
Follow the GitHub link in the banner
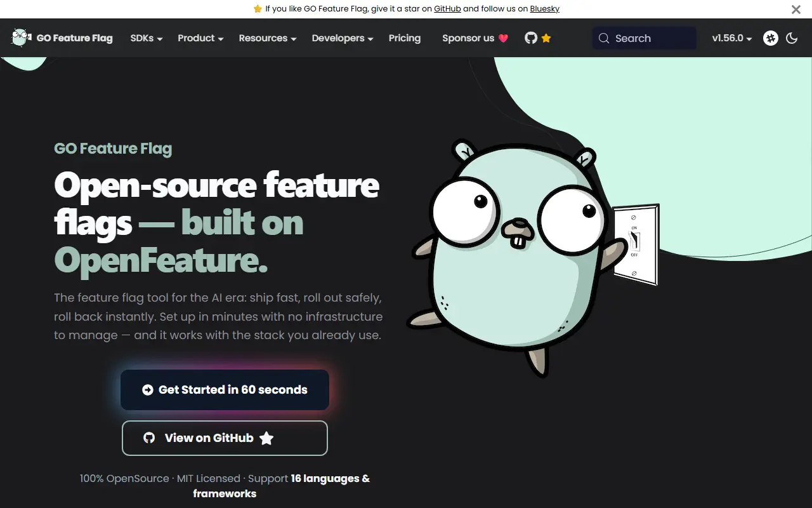coord(447,9)
